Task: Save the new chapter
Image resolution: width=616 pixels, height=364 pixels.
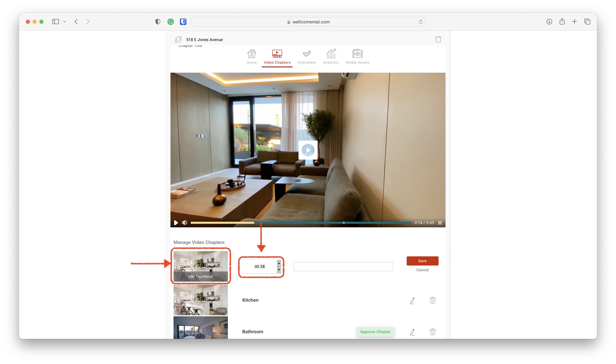Action: pos(422,261)
